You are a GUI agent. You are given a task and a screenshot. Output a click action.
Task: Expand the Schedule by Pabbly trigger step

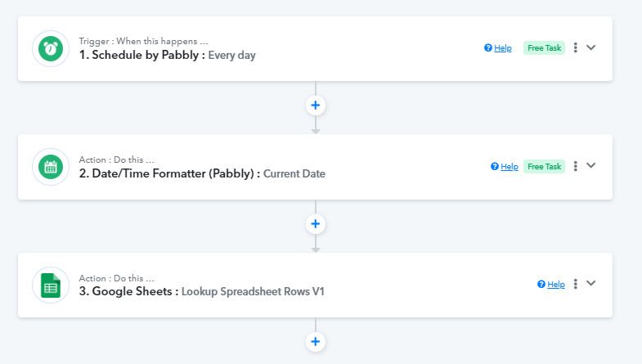[590, 47]
